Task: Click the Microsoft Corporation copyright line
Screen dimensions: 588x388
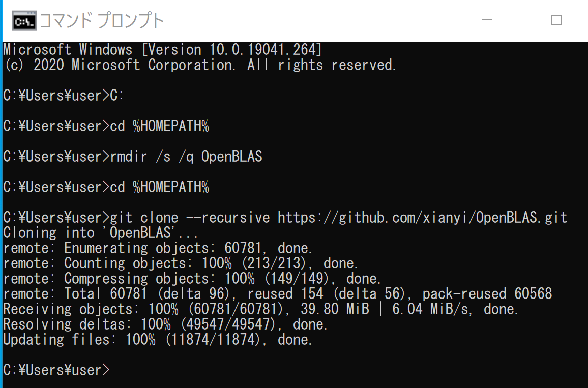Action: [200, 65]
